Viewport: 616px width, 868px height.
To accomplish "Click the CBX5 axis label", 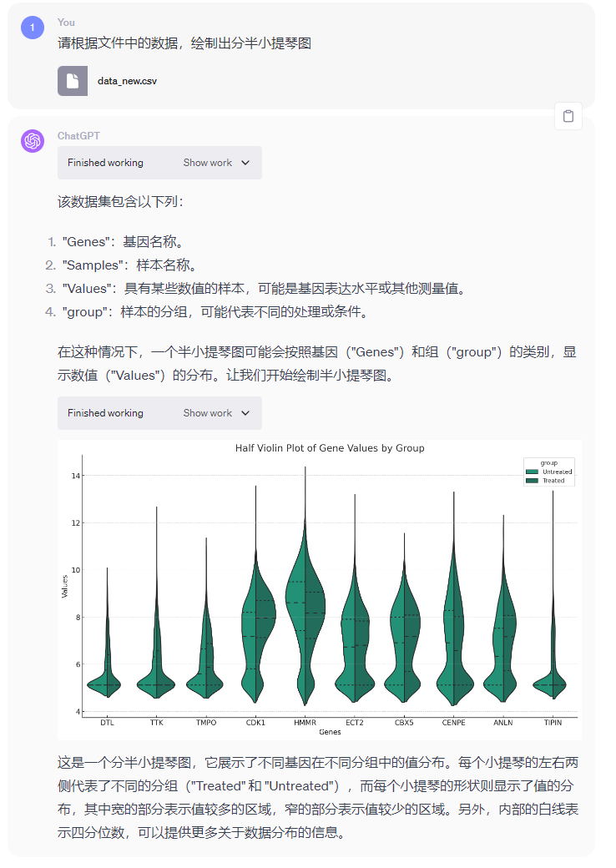I will click(x=404, y=723).
